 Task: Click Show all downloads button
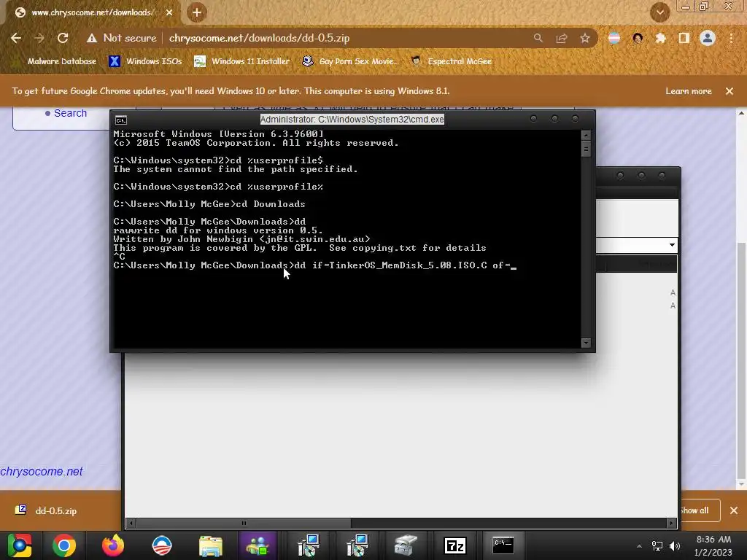point(700,510)
